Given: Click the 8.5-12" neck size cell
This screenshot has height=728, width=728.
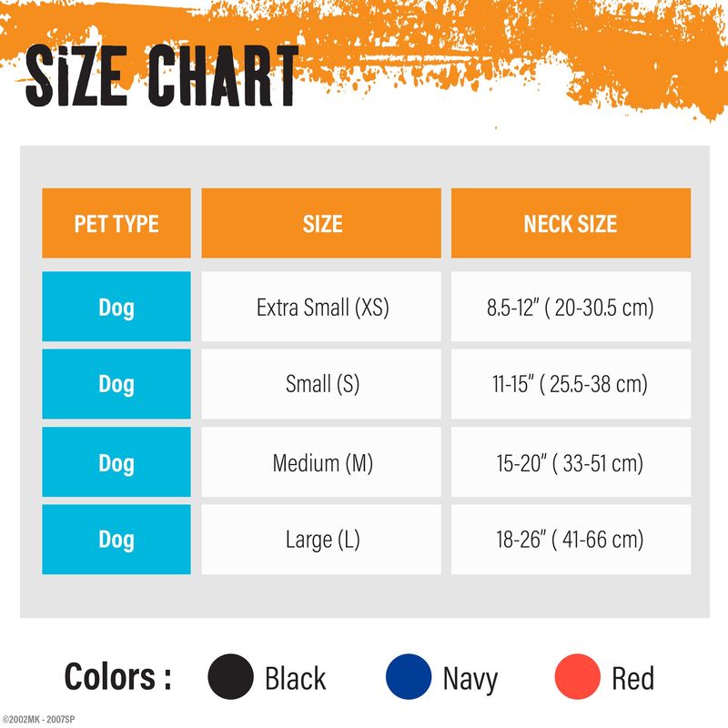Looking at the screenshot, I should coord(571,307).
